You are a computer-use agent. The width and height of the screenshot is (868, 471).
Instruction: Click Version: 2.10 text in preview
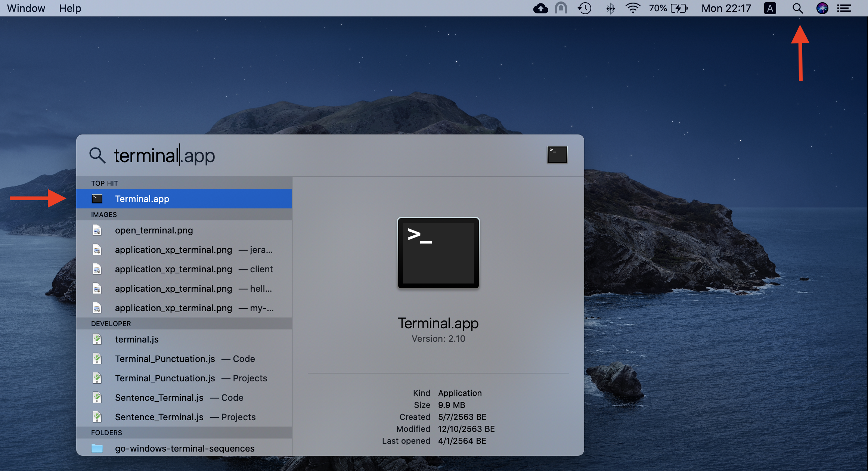pos(438,339)
